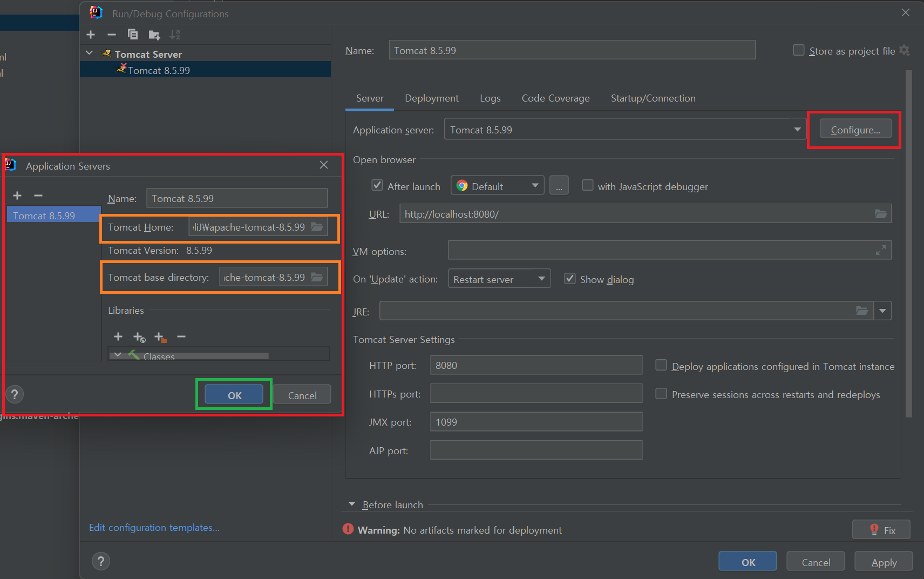The height and width of the screenshot is (579, 924).
Task: Open Application server dropdown
Action: 624,129
